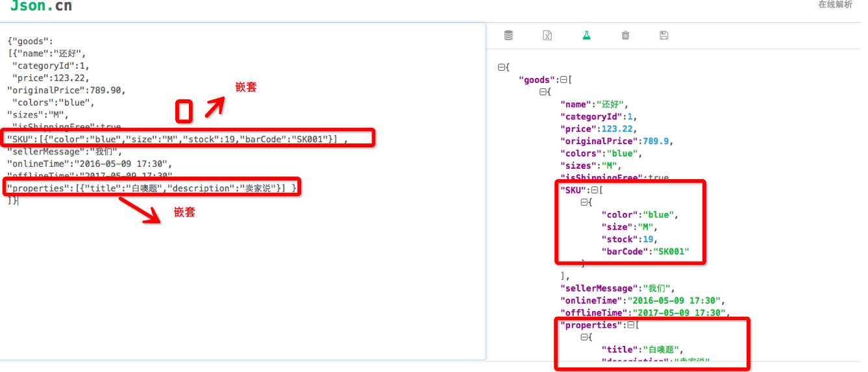
Task: Click the "properties" line in the input
Action: 152,188
